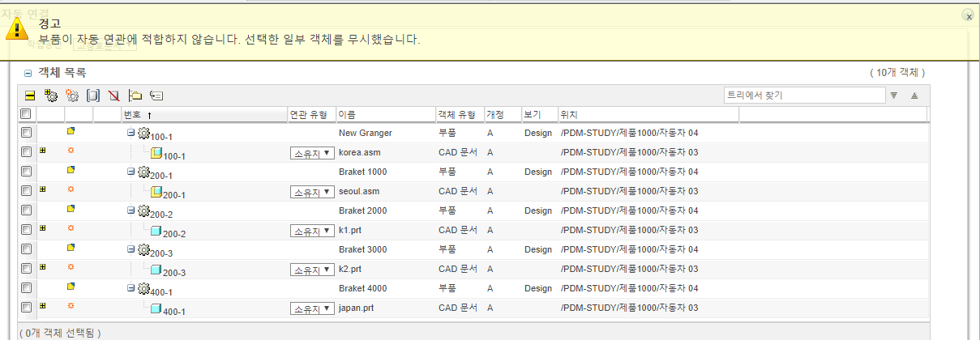The width and height of the screenshot is (980, 340).
Task: Open association type dropdown for korea.asm
Action: 312,152
